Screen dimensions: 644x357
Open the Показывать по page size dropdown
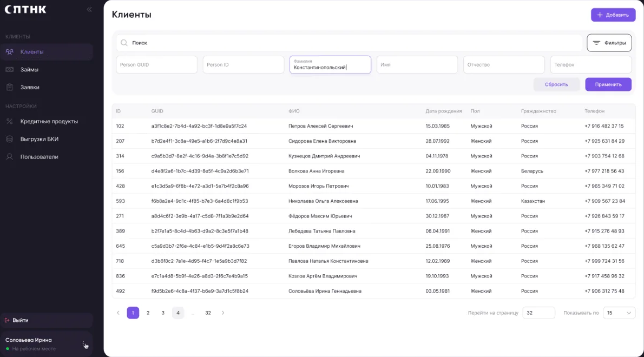point(619,313)
